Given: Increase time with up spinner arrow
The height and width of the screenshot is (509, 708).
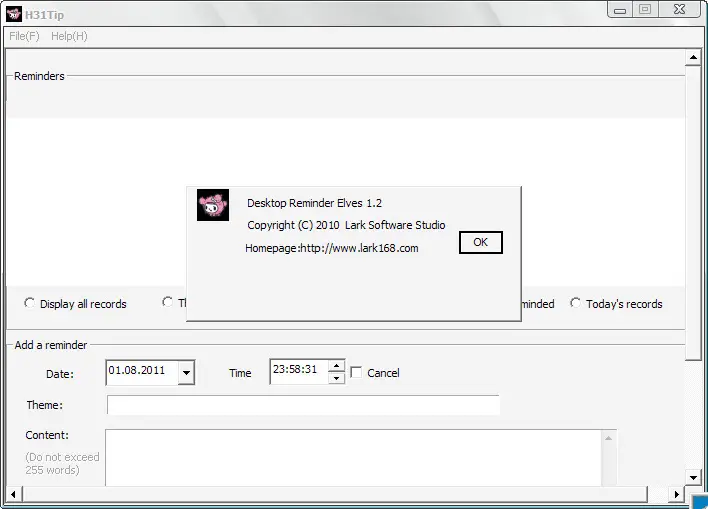Looking at the screenshot, I should 336,365.
